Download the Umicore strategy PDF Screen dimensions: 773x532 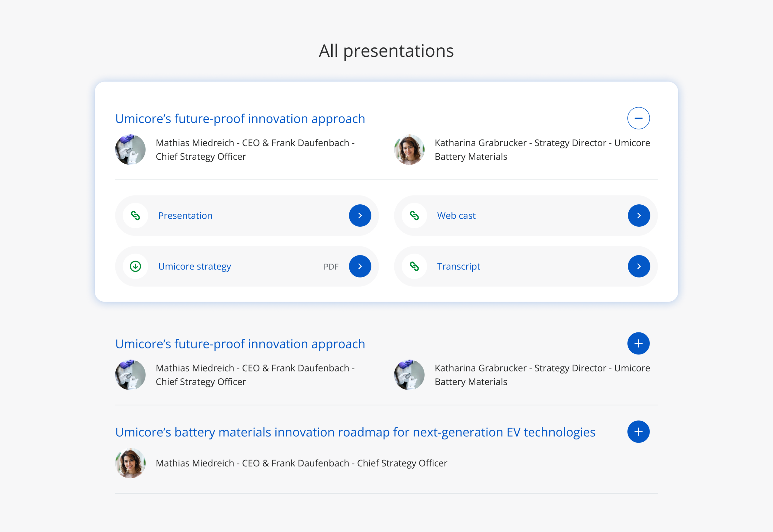(x=360, y=266)
